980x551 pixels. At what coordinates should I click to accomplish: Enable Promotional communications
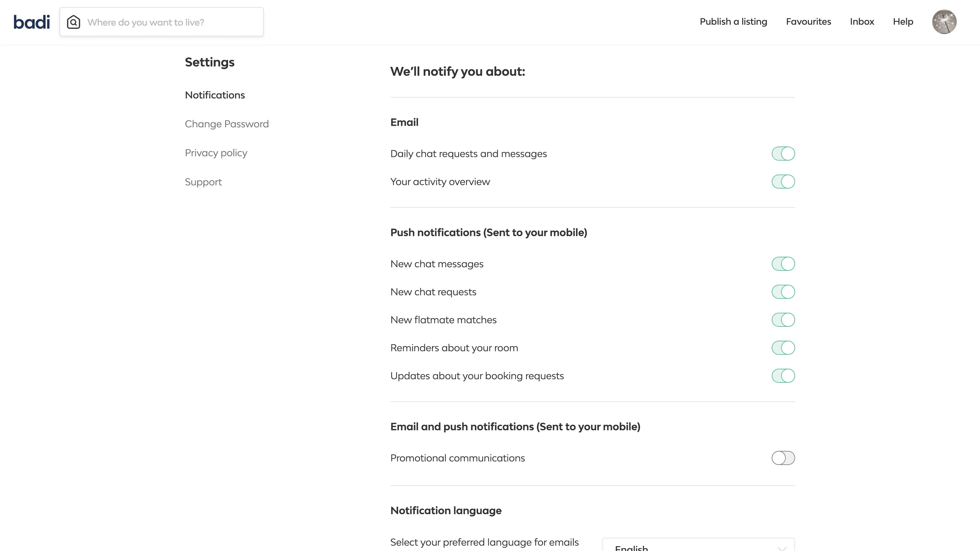click(x=783, y=458)
